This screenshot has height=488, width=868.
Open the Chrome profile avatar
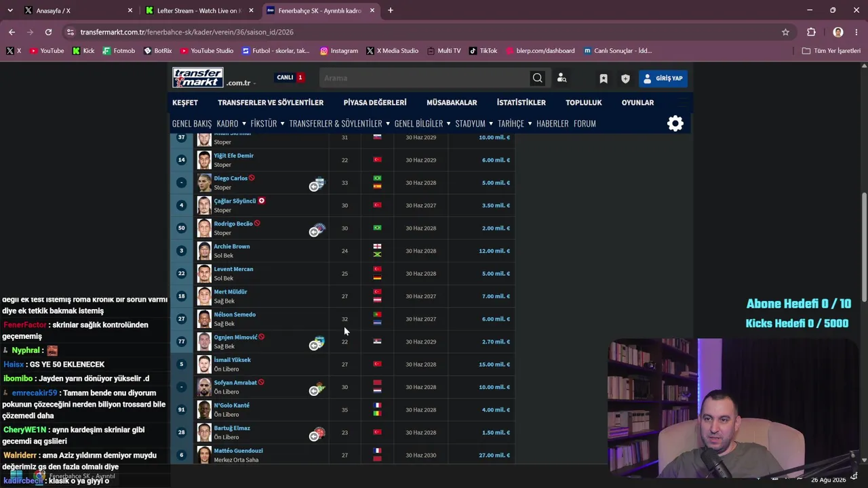point(838,32)
